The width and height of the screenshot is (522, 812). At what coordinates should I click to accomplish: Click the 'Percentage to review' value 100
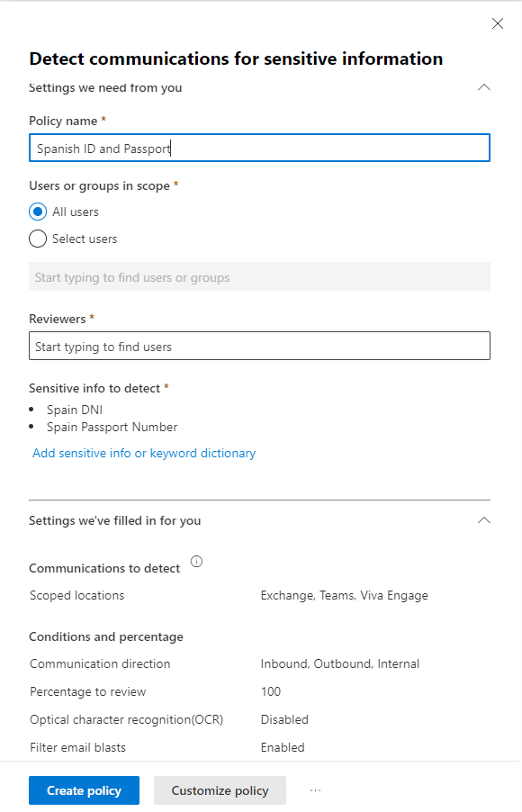pyautogui.click(x=270, y=691)
